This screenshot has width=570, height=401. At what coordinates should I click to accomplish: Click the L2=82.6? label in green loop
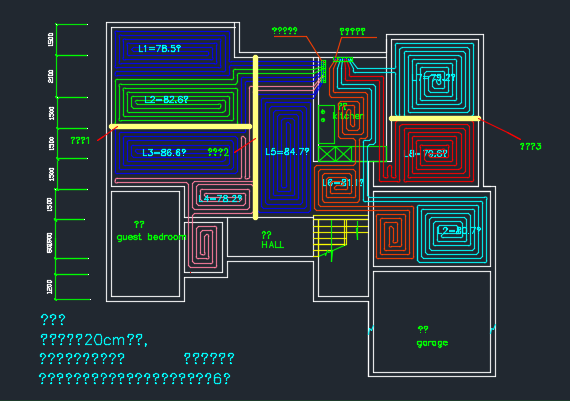pos(166,100)
